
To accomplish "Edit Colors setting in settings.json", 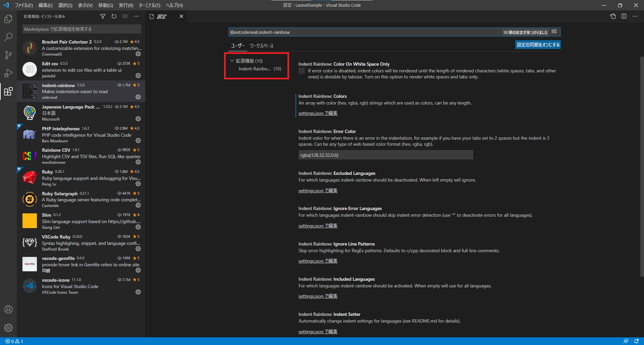I will (x=318, y=113).
